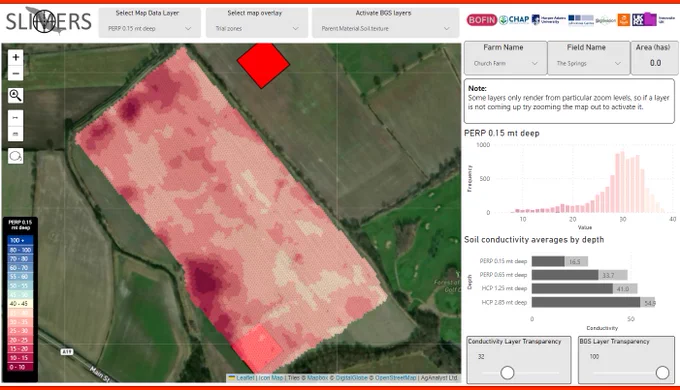The width and height of the screenshot is (680, 390).
Task: Open the OpenStreetMap attribution link
Action: click(x=396, y=378)
